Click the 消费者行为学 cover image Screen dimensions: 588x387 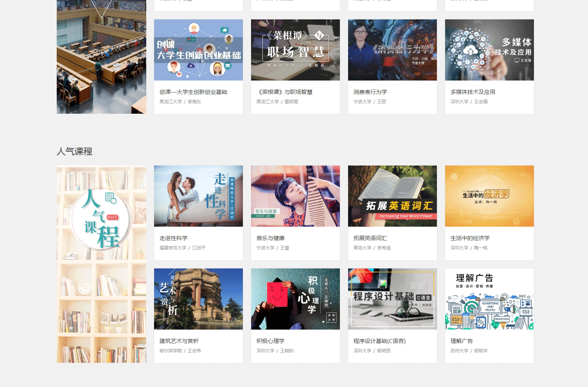click(x=392, y=50)
